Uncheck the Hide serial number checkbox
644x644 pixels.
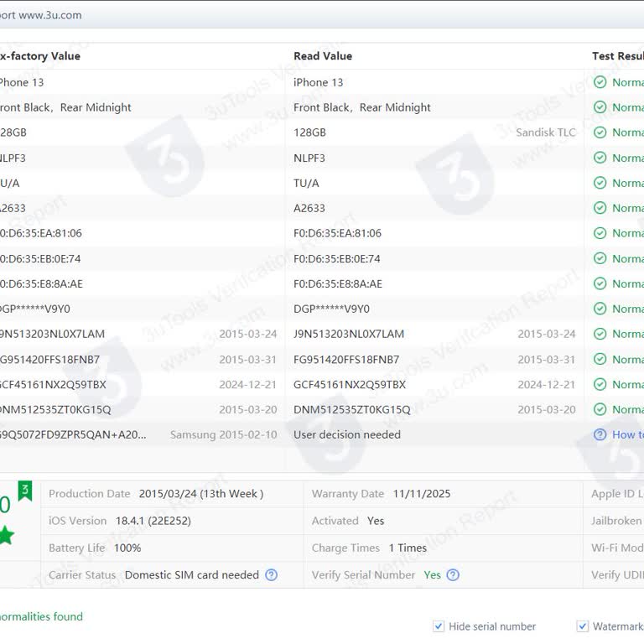439,626
